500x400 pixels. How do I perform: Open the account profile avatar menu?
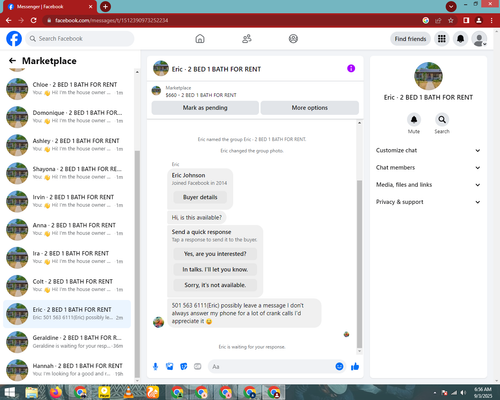(479, 39)
